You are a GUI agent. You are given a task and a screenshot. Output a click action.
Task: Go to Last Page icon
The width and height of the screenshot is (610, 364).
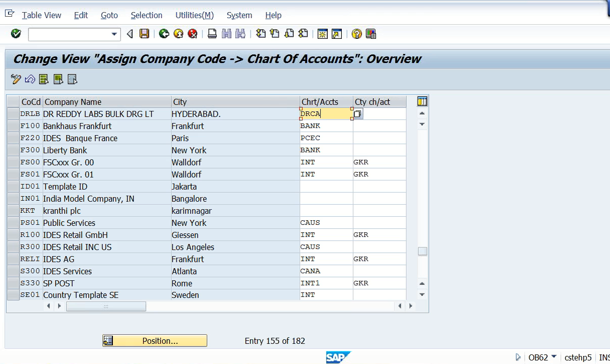click(303, 34)
